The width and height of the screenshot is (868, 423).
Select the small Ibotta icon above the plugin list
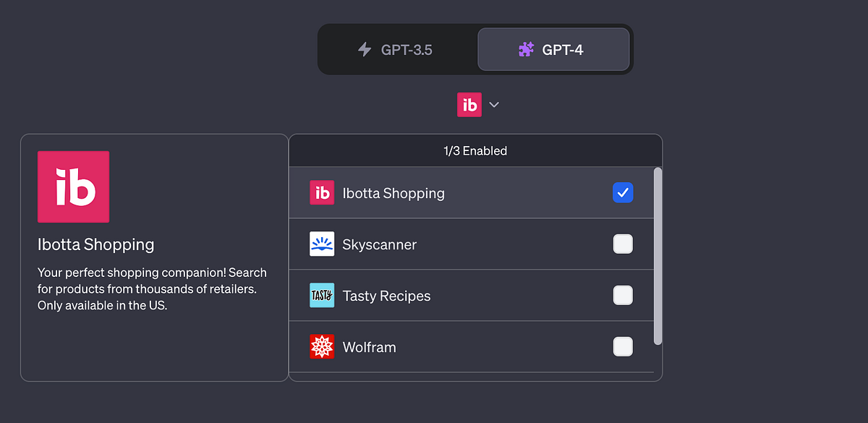point(469,104)
